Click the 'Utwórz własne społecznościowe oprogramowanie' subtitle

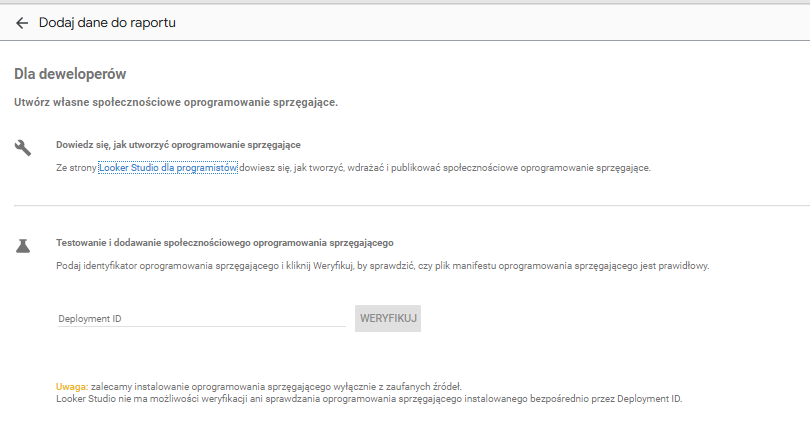(176, 102)
